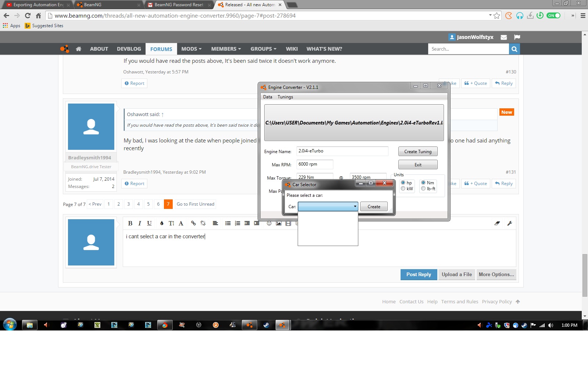Select hp power unit
The width and height of the screenshot is (588, 376).
pyautogui.click(x=403, y=182)
